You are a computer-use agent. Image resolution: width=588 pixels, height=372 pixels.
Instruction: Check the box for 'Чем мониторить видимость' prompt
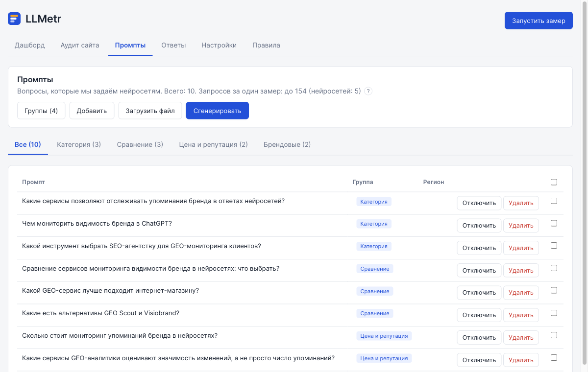coord(554,223)
